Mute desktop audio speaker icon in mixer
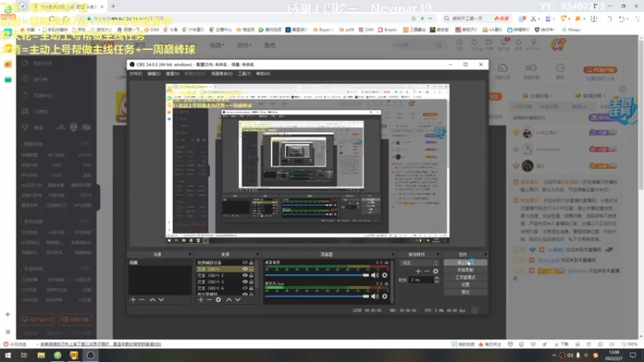This screenshot has height=362, width=644. coord(374,275)
